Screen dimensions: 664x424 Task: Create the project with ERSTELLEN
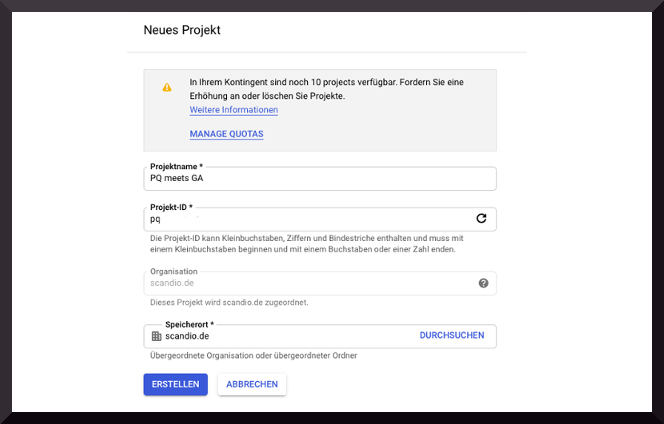pos(176,385)
